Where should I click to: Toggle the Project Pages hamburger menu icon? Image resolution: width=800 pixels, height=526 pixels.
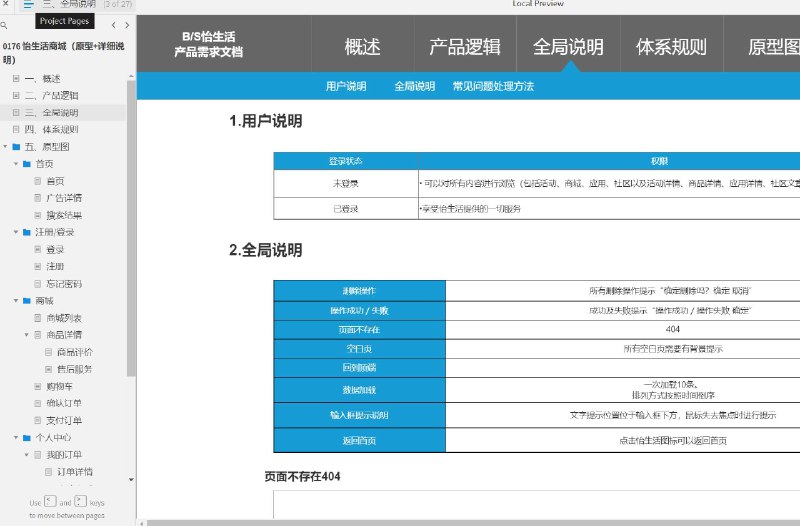point(29,5)
